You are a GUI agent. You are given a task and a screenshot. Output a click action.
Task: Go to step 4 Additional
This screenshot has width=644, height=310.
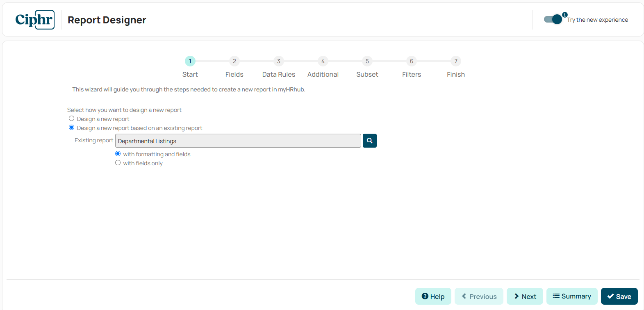[323, 61]
